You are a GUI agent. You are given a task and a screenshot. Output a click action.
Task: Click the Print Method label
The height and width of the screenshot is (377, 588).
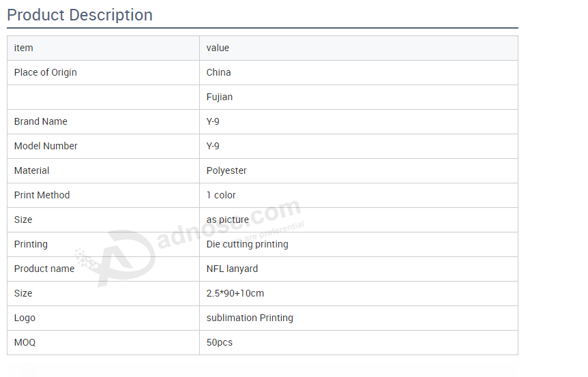pos(42,195)
